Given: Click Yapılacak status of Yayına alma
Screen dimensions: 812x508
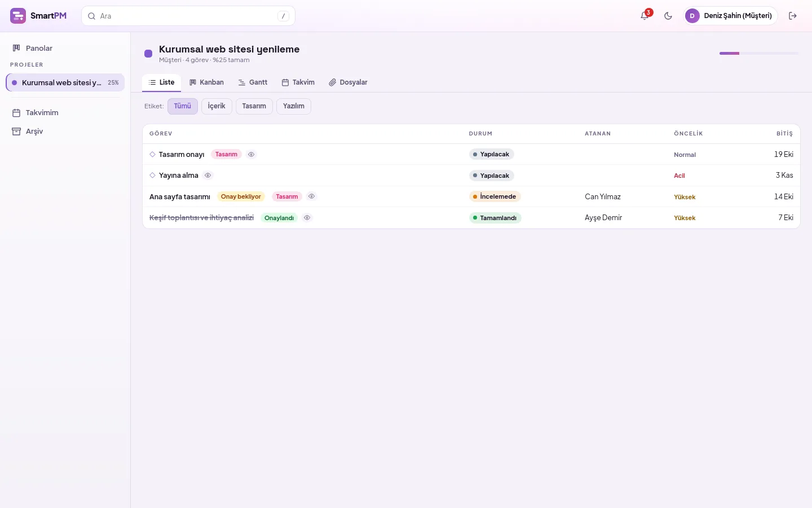Looking at the screenshot, I should coord(492,176).
